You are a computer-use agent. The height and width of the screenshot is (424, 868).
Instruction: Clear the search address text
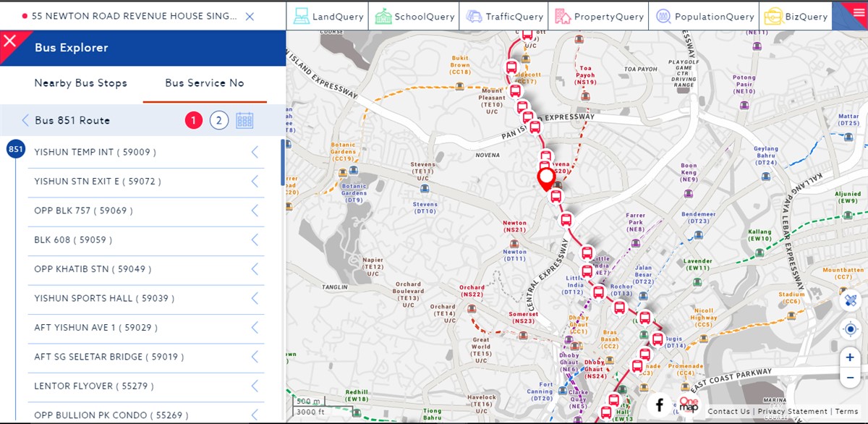(x=250, y=16)
